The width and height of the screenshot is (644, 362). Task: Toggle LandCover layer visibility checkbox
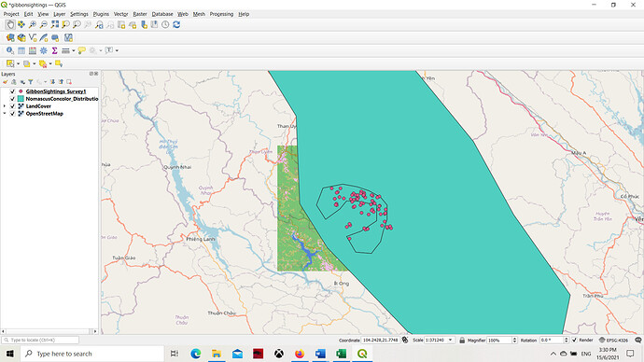12,106
